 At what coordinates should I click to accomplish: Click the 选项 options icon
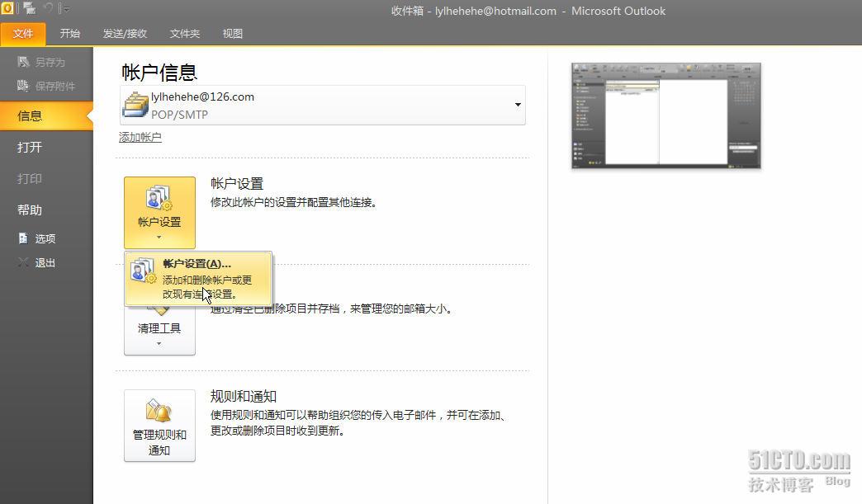click(x=23, y=238)
